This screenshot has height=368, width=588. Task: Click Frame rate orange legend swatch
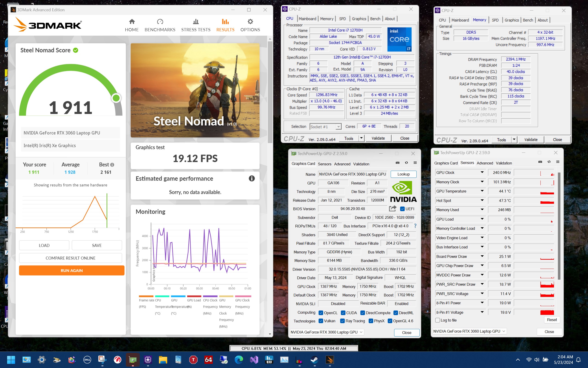coord(146,296)
